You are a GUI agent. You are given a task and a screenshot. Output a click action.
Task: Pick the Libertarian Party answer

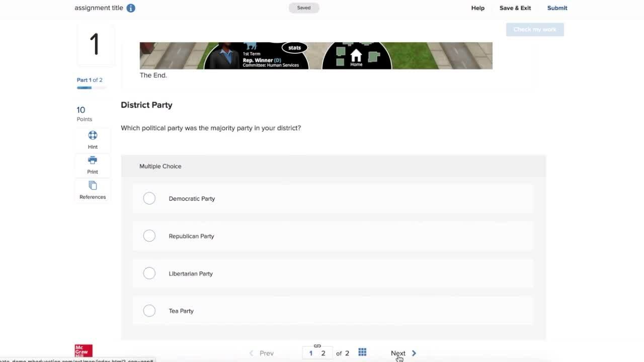[x=149, y=274]
